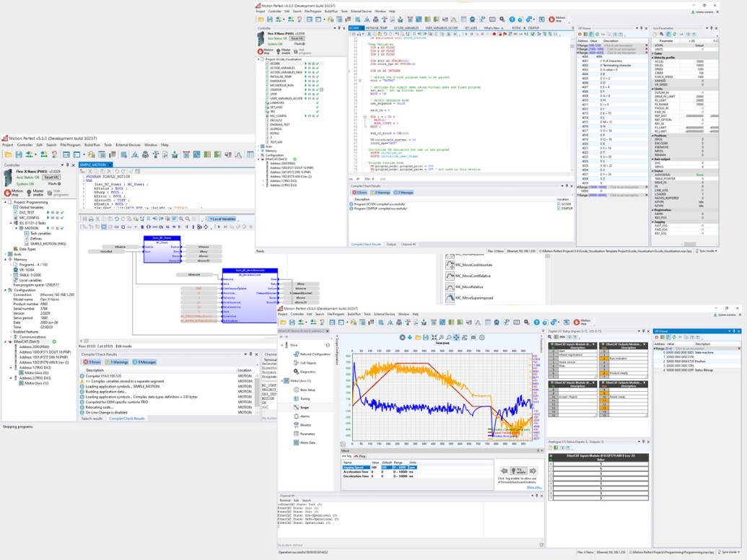Switch to SET_AXES tab in Gcode window
The height and width of the screenshot is (560, 747).
pyautogui.click(x=471, y=28)
